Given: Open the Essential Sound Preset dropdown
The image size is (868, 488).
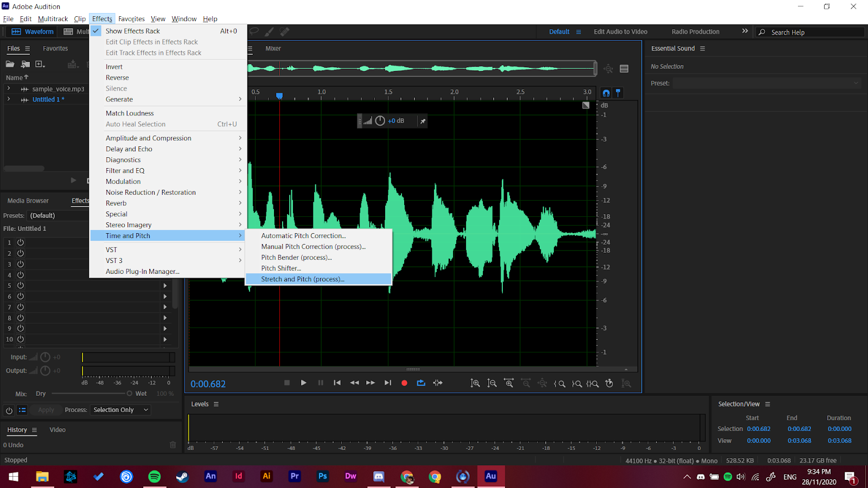Looking at the screenshot, I should tap(767, 83).
